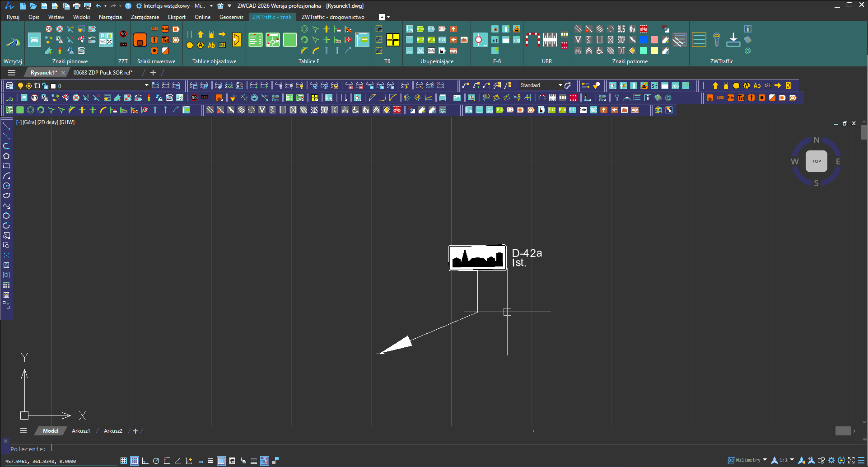The image size is (868, 467).
Task: Toggle polar tracking in status bar
Action: 156,461
